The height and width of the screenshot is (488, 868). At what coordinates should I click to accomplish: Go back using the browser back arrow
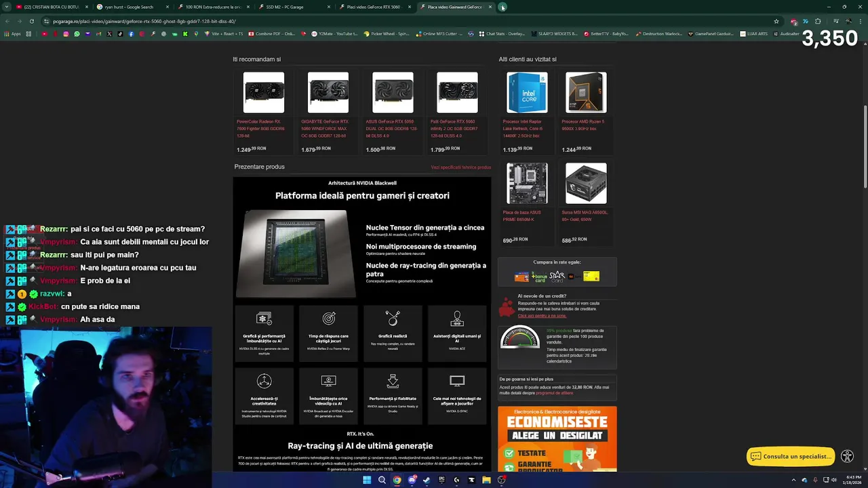(x=7, y=21)
